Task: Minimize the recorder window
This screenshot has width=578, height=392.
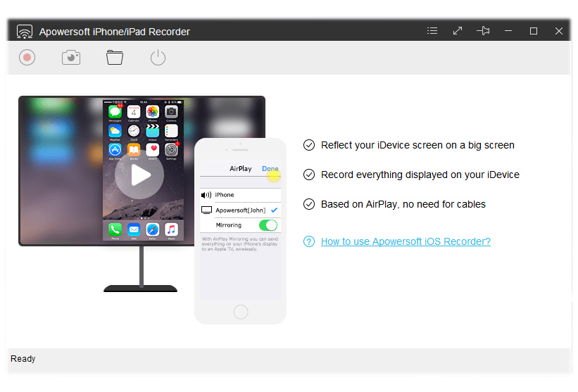Action: [x=508, y=31]
